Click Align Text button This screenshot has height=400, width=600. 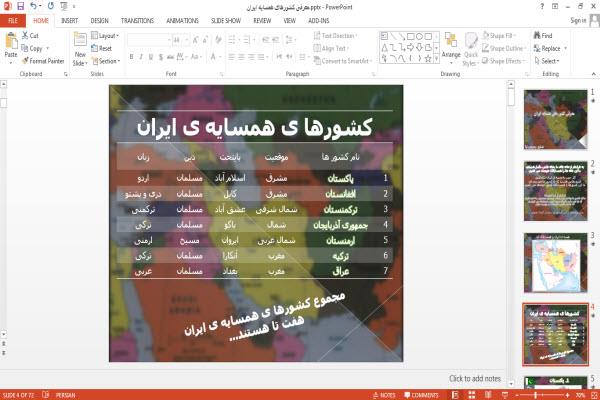coord(331,48)
